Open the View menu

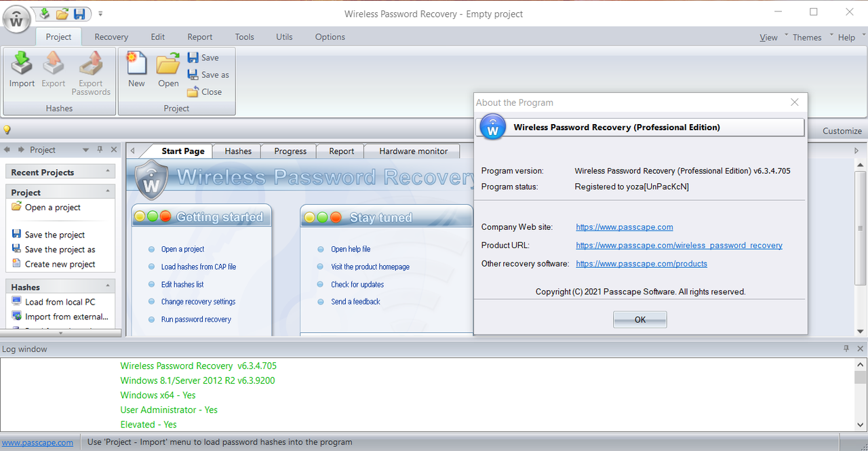(x=768, y=37)
